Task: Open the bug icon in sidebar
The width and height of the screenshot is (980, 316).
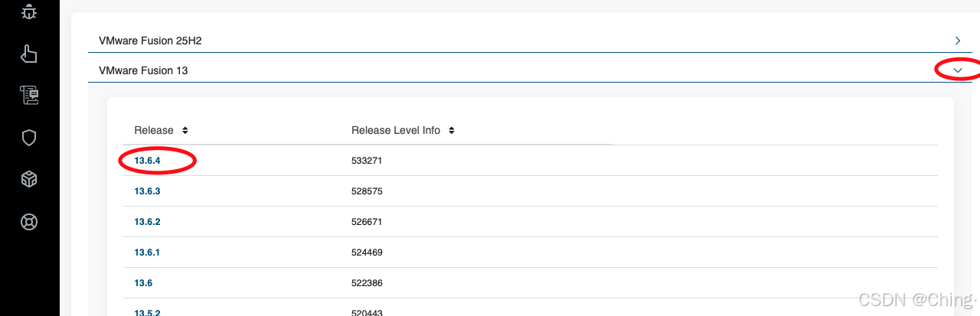Action: (29, 11)
